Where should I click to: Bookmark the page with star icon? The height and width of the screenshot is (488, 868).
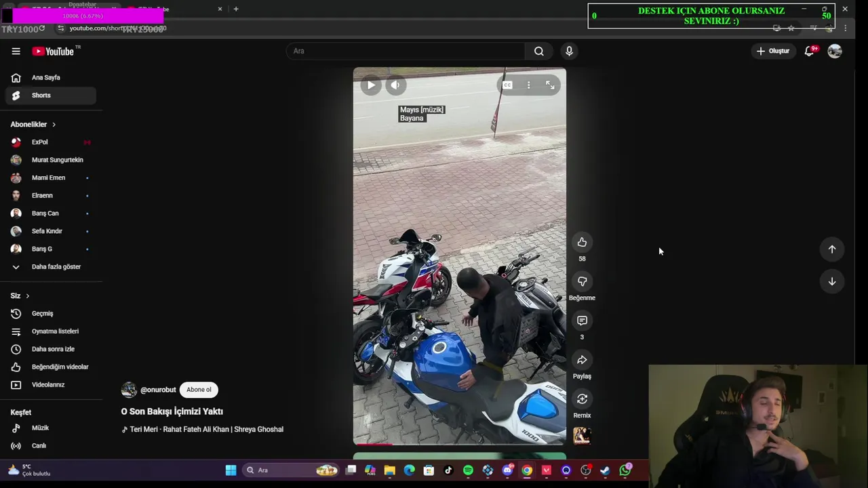coord(791,28)
